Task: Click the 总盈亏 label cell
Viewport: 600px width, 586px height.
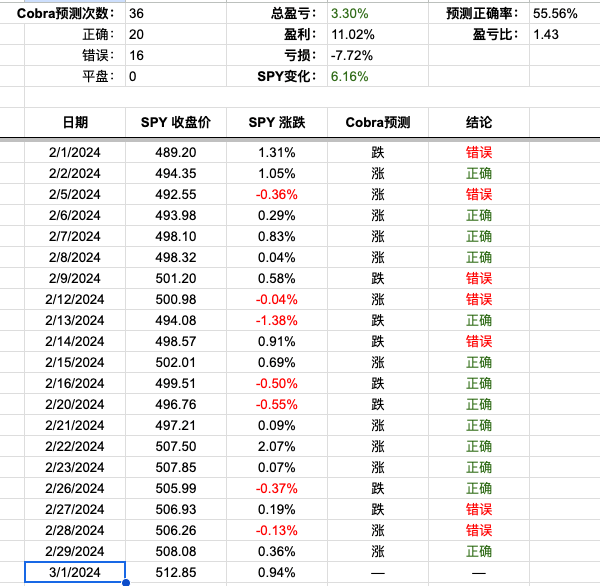Action: pyautogui.click(x=277, y=13)
